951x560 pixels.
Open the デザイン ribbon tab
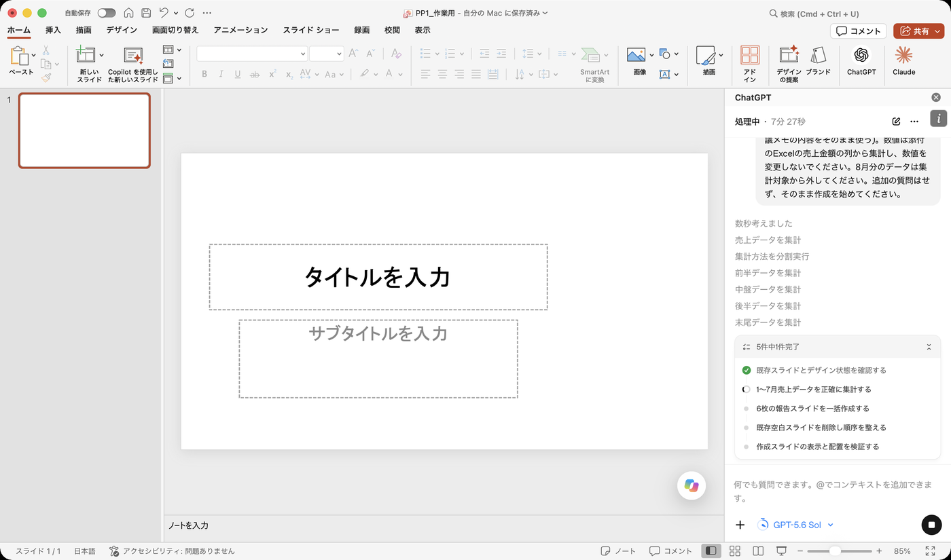coord(122,30)
